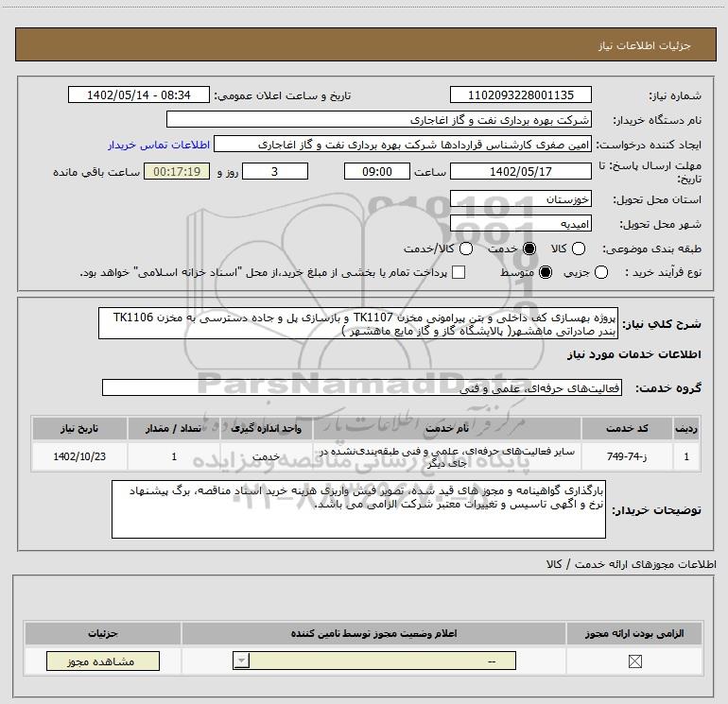This screenshot has height=704, width=728.
Task: Click the service name cell سایر فعالیت‌های حرفه‌ای
Action: 447,456
